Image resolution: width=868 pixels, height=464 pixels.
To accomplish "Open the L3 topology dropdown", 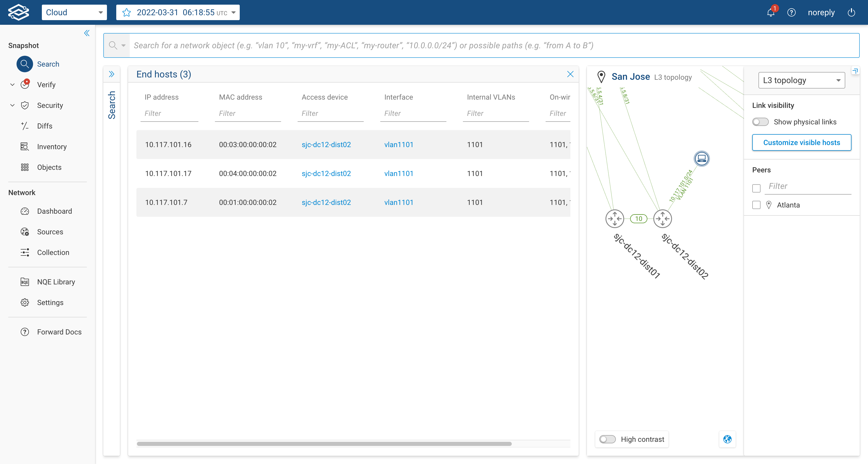I will pos(801,80).
